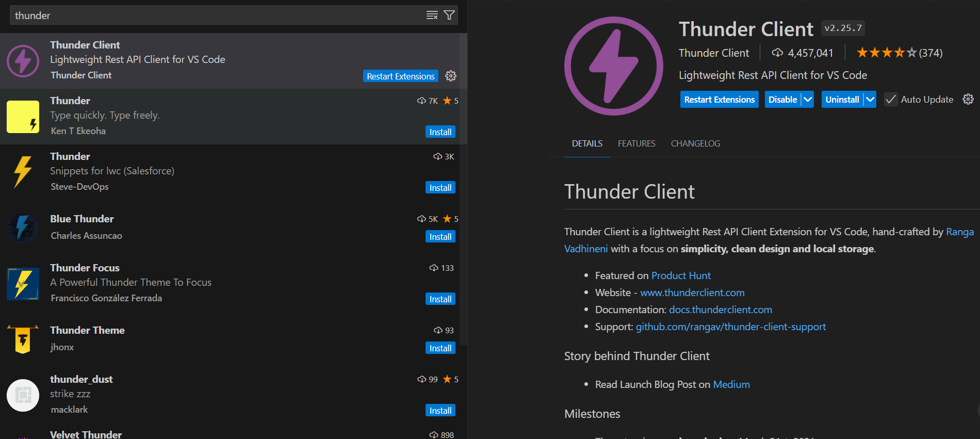
Task: Click the v2.25.7 version badge
Action: 843,28
